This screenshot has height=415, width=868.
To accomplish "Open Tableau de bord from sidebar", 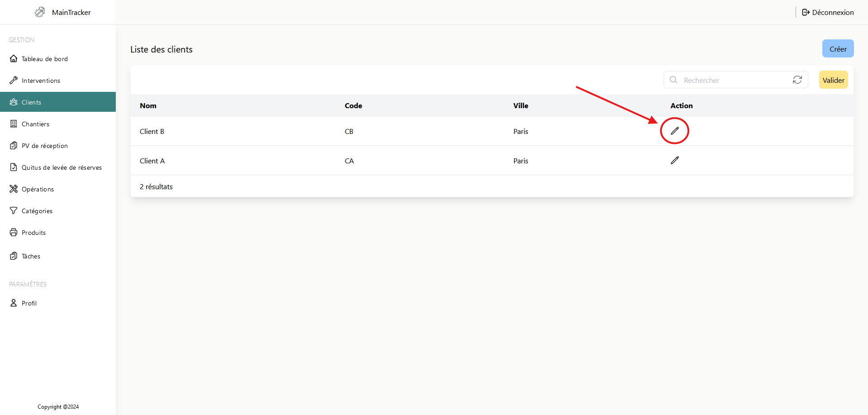I will [x=44, y=59].
